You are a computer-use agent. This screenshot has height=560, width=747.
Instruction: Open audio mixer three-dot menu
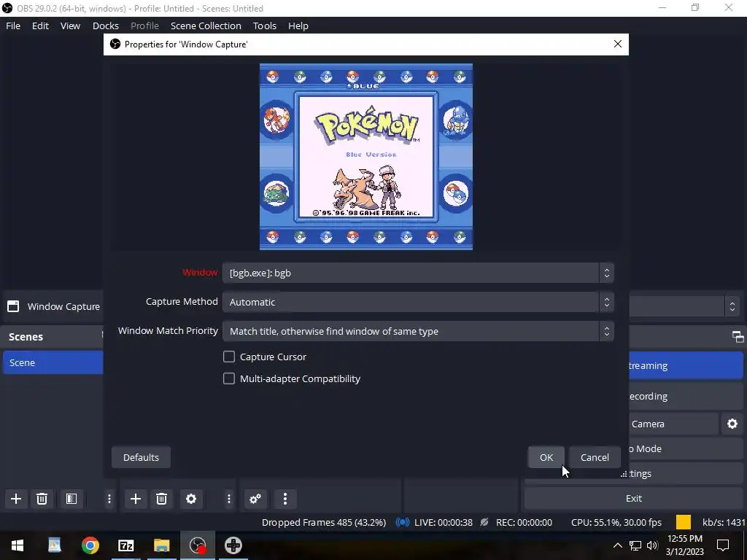pos(285,499)
